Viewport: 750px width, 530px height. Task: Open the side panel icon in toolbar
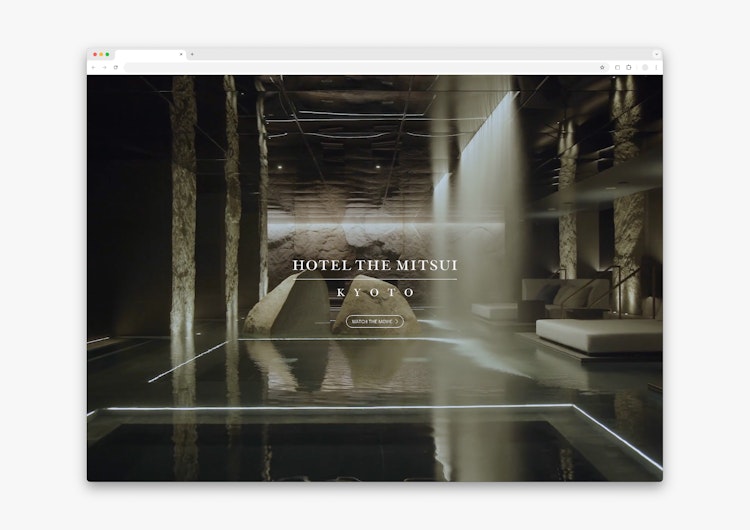(617, 67)
